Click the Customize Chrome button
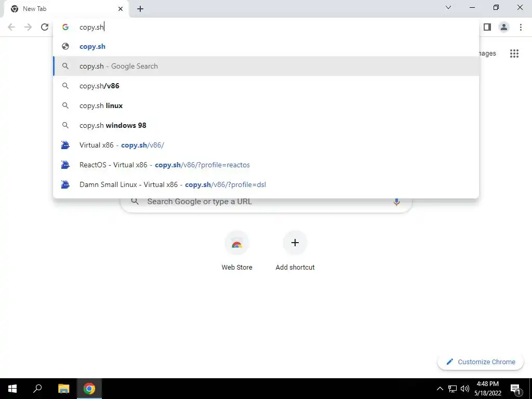 (x=481, y=362)
